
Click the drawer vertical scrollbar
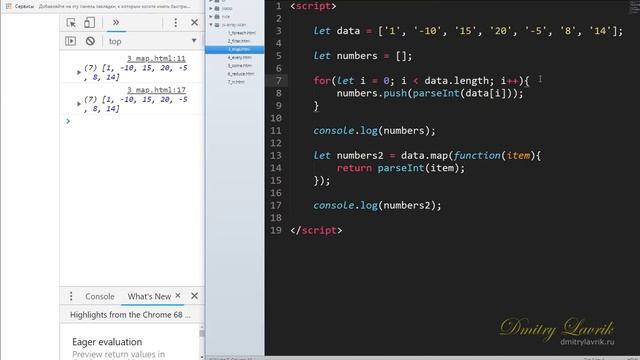click(202, 342)
